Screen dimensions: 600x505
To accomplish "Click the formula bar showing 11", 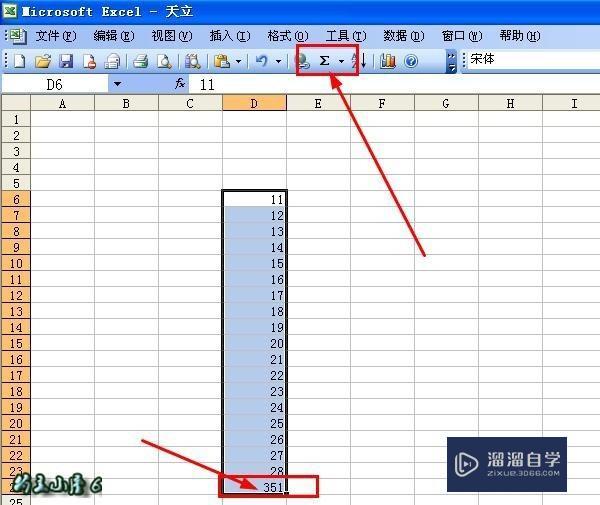I will [x=394, y=84].
